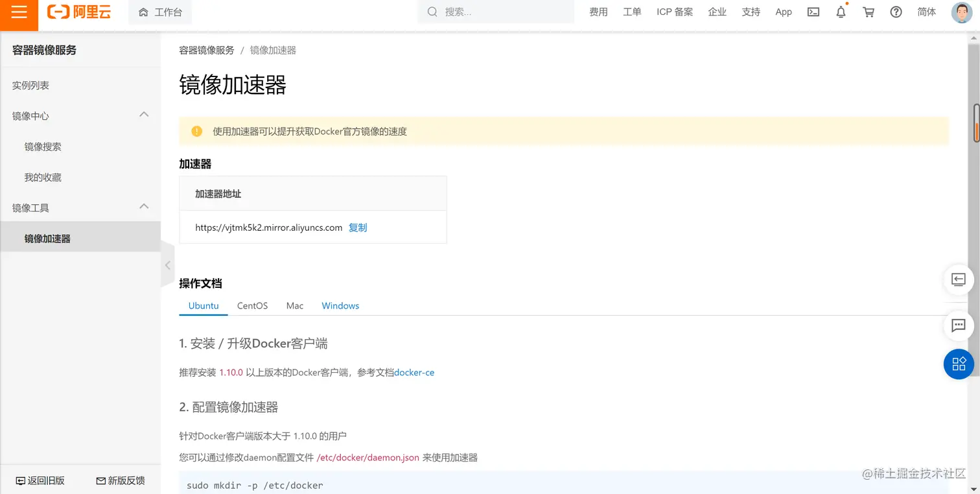Open the shopping cart
Image resolution: width=980 pixels, height=494 pixels.
tap(869, 12)
